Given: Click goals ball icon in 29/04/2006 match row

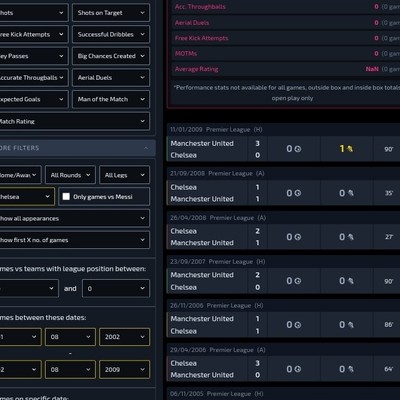Looking at the screenshot, I should click(x=298, y=369).
